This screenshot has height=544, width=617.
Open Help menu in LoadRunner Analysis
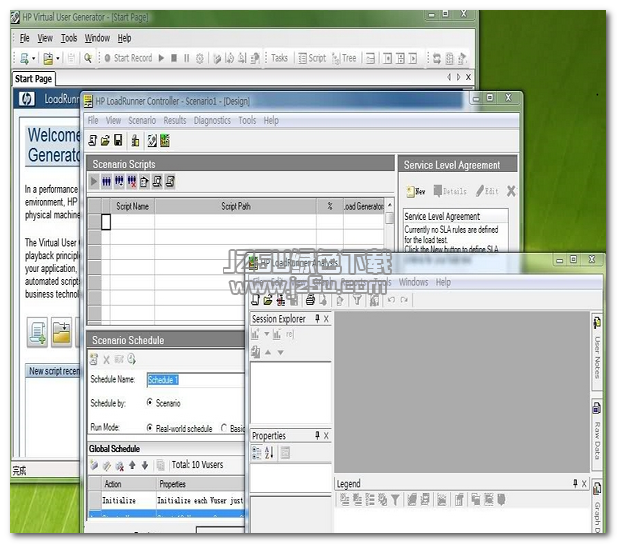(443, 282)
